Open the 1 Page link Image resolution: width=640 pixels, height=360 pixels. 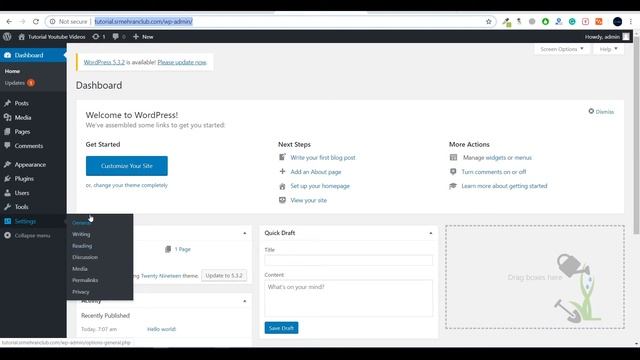(182, 249)
